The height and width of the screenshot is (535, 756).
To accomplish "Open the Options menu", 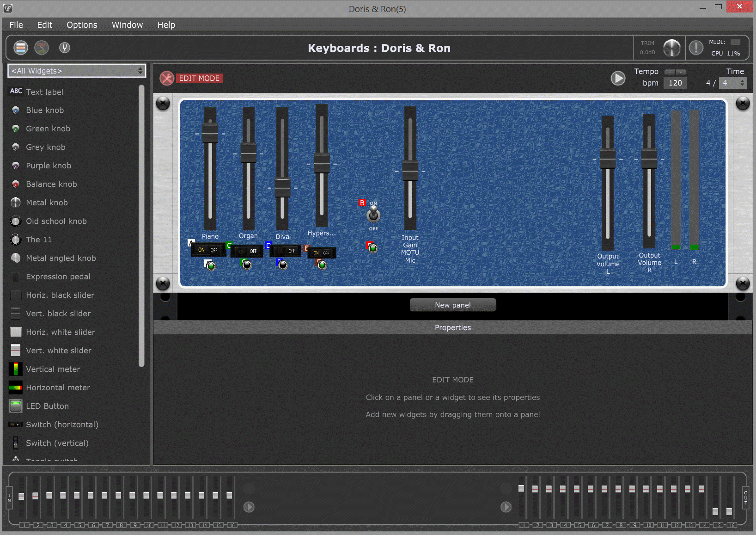I will tap(82, 25).
